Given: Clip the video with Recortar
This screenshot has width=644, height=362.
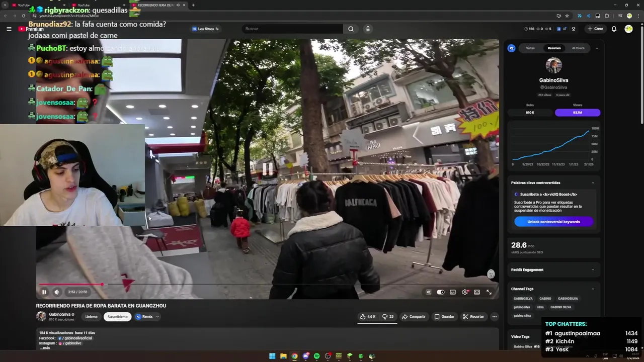Looking at the screenshot, I should click(473, 317).
